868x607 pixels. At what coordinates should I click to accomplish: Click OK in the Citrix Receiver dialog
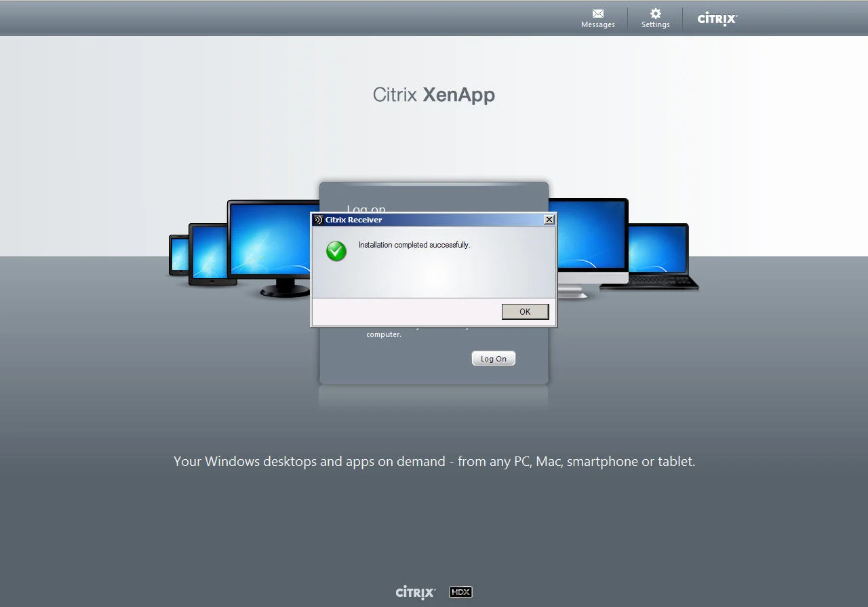[x=525, y=311]
